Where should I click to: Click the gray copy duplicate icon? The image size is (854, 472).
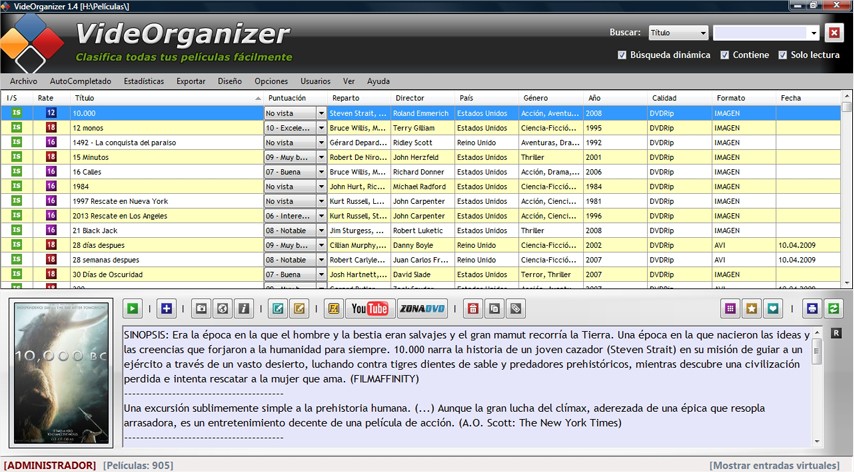pos(494,309)
